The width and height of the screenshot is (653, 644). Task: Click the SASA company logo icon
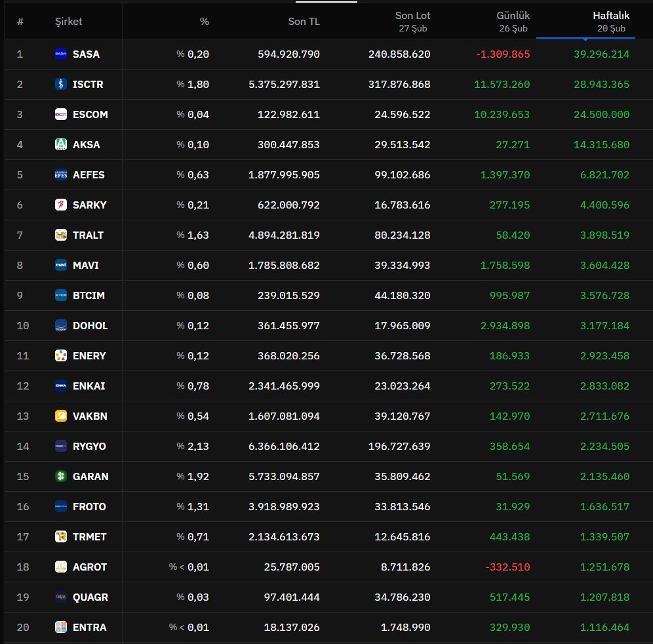point(61,54)
